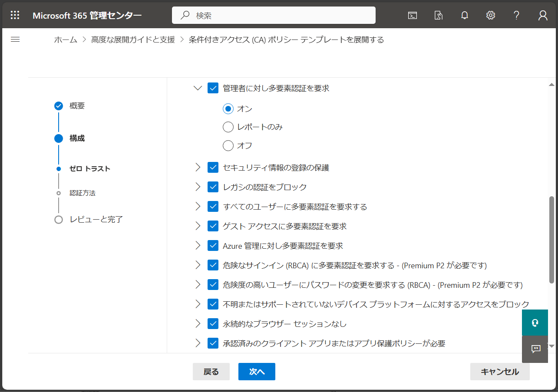Expand 不明またはサポートされていないデバイス chevron
558x392 pixels.
pyautogui.click(x=198, y=304)
